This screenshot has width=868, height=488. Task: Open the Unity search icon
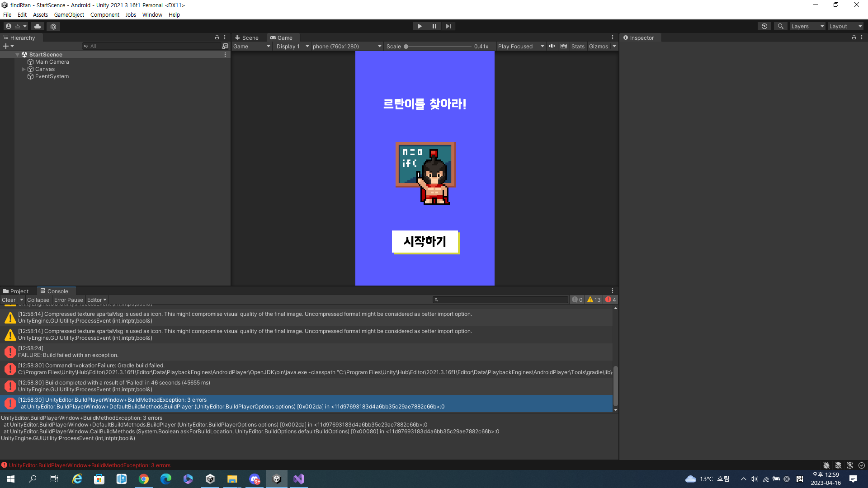(x=780, y=26)
